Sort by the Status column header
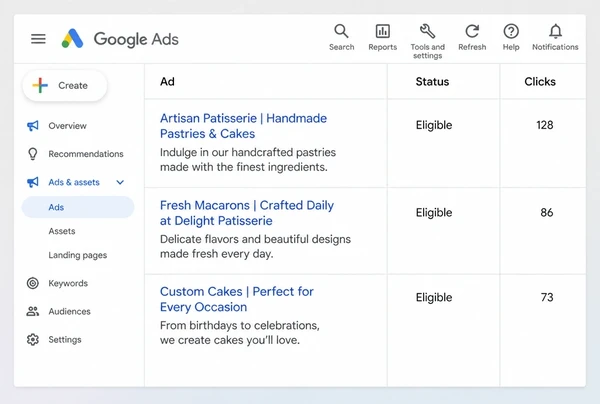Screen dimensions: 600x404 (432, 81)
